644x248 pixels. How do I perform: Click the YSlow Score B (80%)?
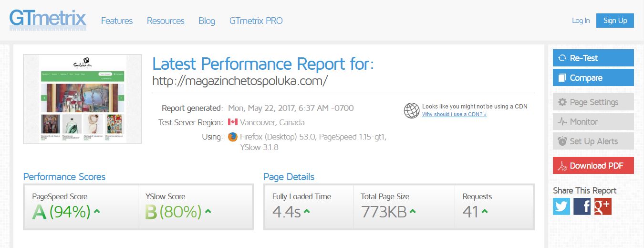[x=174, y=212]
